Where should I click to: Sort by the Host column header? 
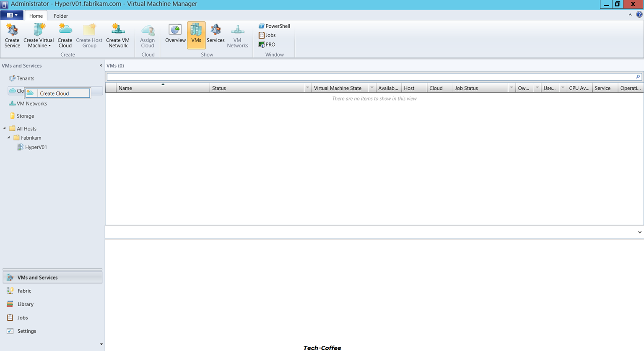[414, 88]
